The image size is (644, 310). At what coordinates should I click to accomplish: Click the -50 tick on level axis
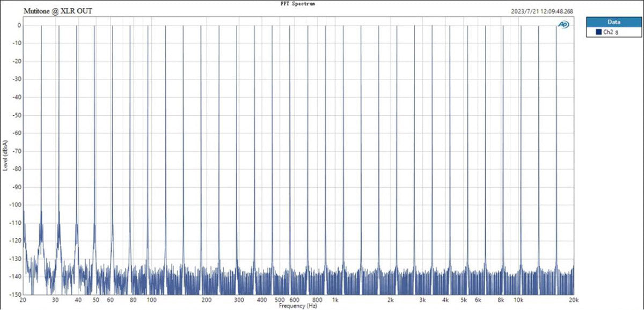click(17, 115)
